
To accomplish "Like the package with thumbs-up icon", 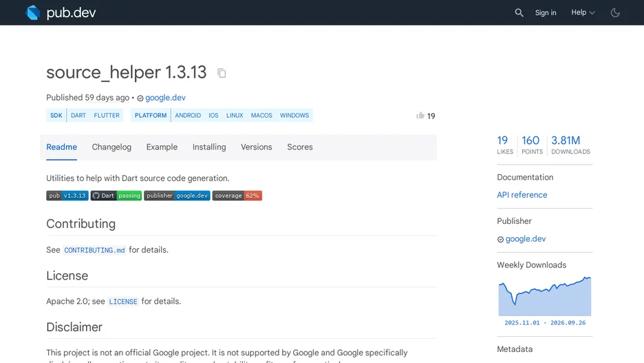I will pos(420,116).
